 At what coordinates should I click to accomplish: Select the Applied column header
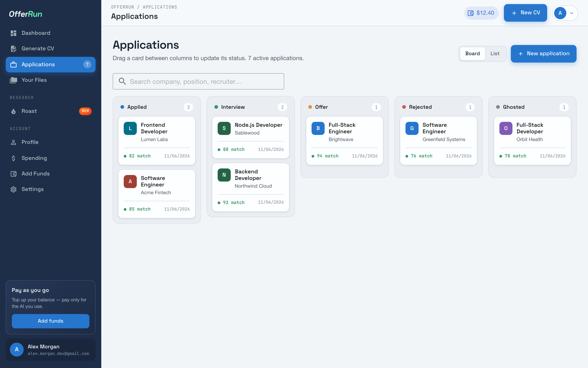[157, 107]
